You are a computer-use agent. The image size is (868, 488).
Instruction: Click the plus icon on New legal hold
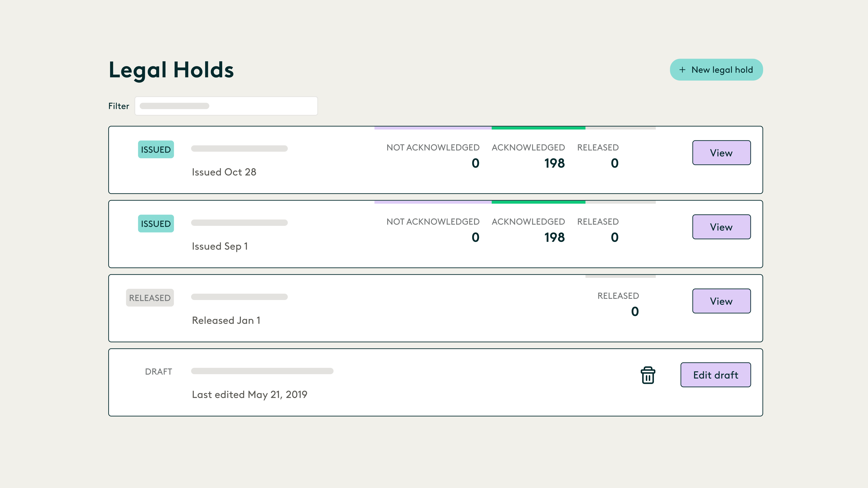point(682,70)
